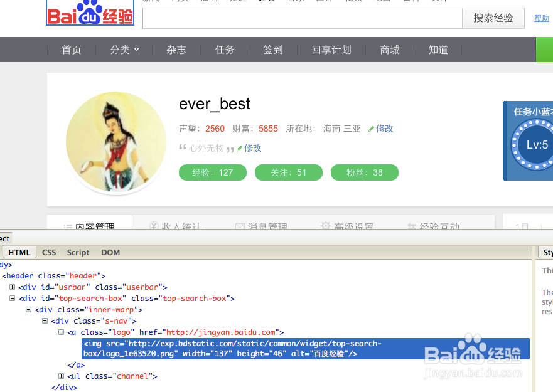Click the Baidu 经验 logo top-left

tap(89, 13)
